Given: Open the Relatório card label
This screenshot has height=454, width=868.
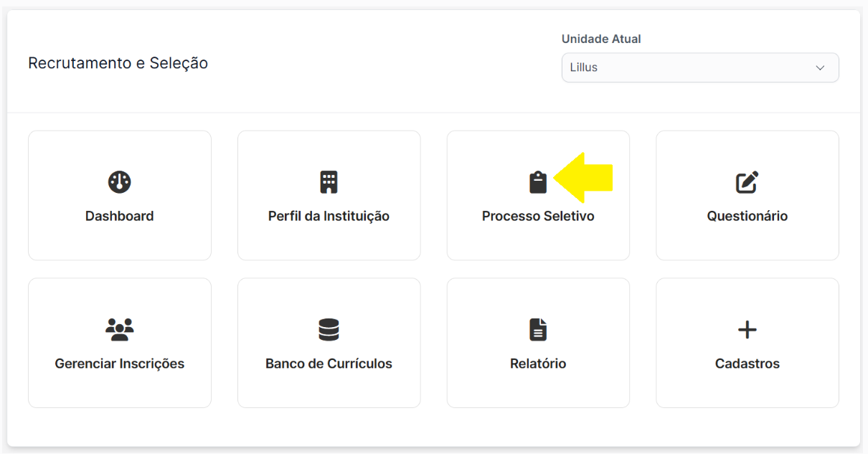Looking at the screenshot, I should 538,364.
